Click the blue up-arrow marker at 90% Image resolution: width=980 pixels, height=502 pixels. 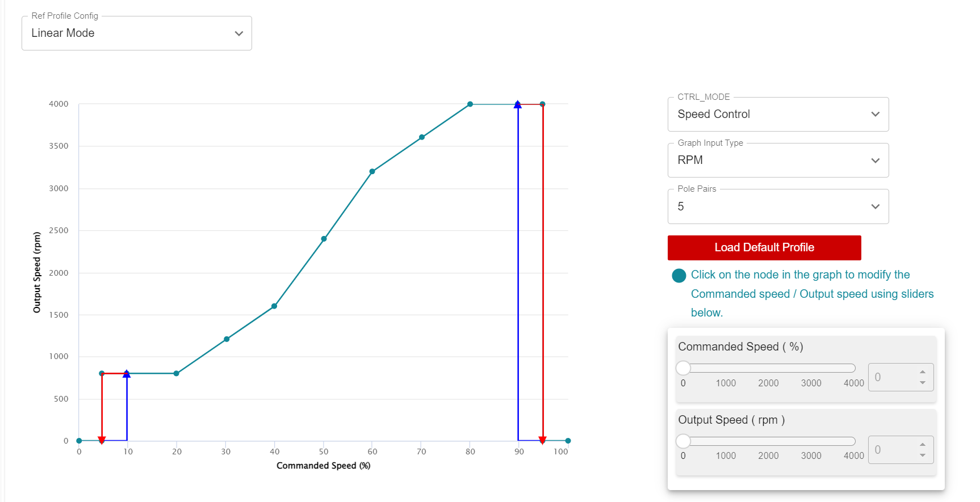click(x=518, y=105)
